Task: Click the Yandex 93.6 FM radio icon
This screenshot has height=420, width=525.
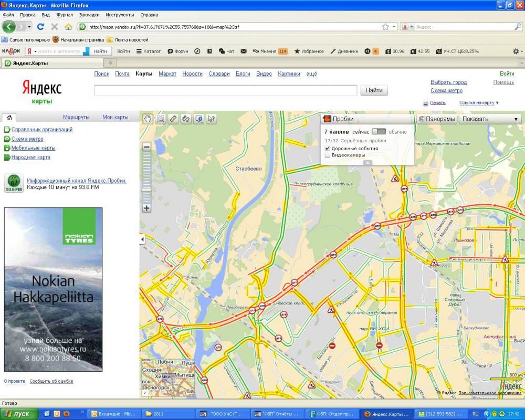Action: click(14, 183)
